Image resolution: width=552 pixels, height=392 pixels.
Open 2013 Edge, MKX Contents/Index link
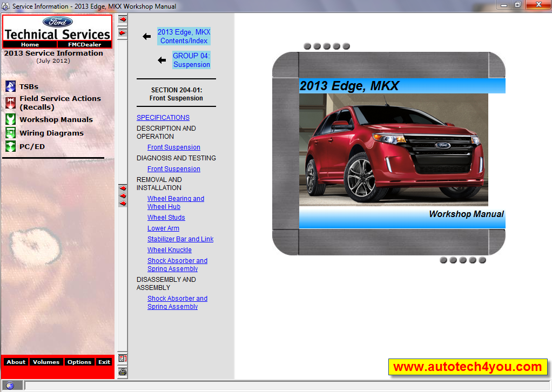click(184, 36)
